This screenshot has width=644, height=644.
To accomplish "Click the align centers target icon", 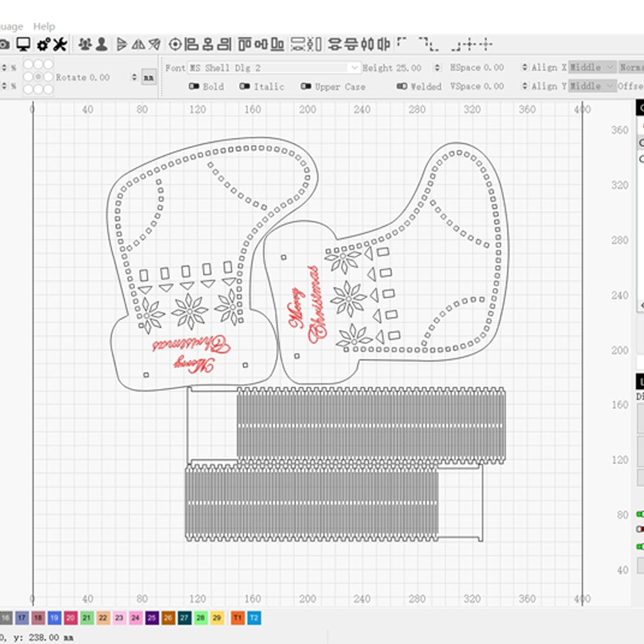I will click(175, 44).
